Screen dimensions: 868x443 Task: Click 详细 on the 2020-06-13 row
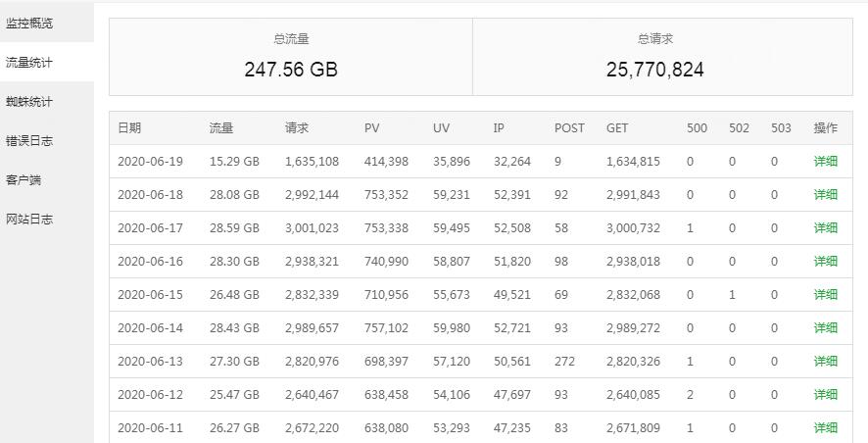[x=825, y=362]
